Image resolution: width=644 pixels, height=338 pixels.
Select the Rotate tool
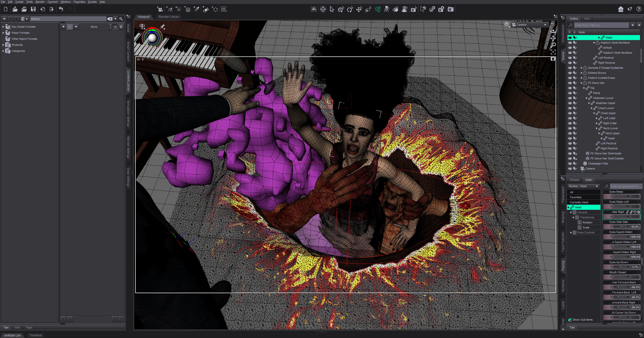coord(350,9)
